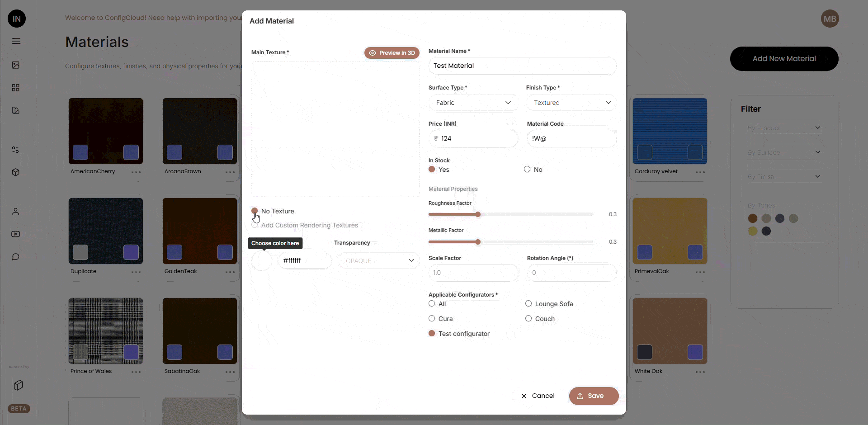
Task: Open the user profile sidebar icon
Action: pos(16,212)
